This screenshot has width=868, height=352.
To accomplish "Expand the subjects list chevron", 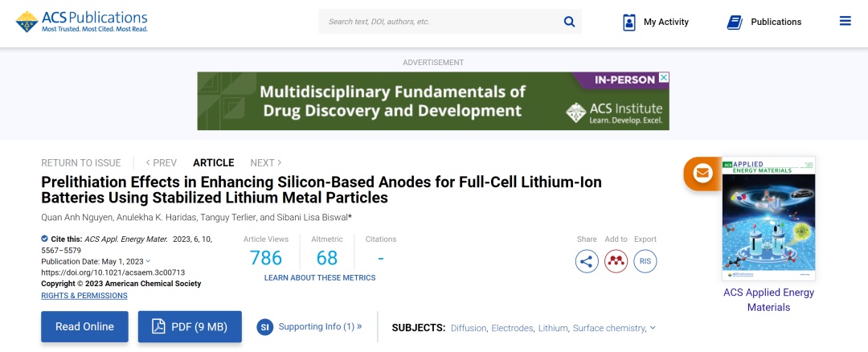I will 653,328.
